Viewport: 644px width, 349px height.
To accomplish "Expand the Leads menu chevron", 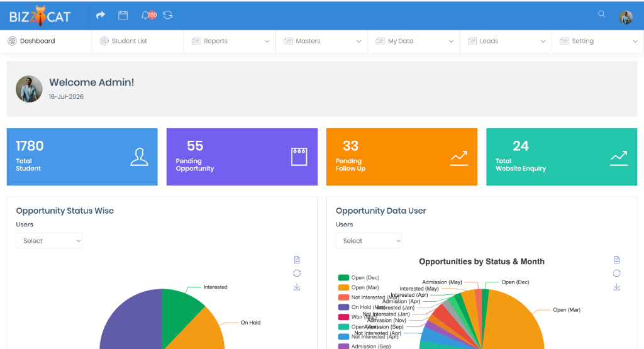I will point(543,42).
